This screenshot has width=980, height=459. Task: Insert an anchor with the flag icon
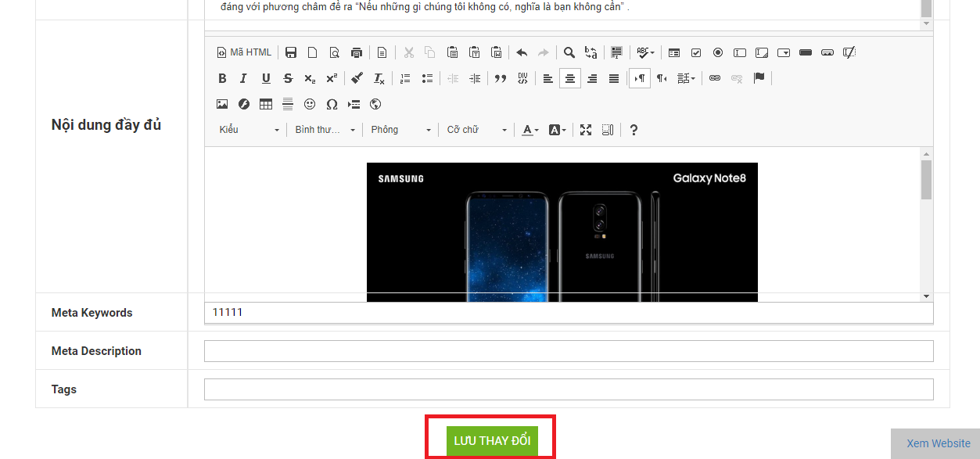point(759,78)
